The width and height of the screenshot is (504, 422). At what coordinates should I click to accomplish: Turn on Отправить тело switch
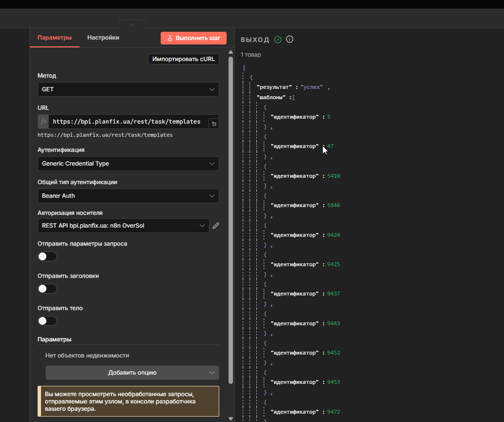[x=47, y=321]
